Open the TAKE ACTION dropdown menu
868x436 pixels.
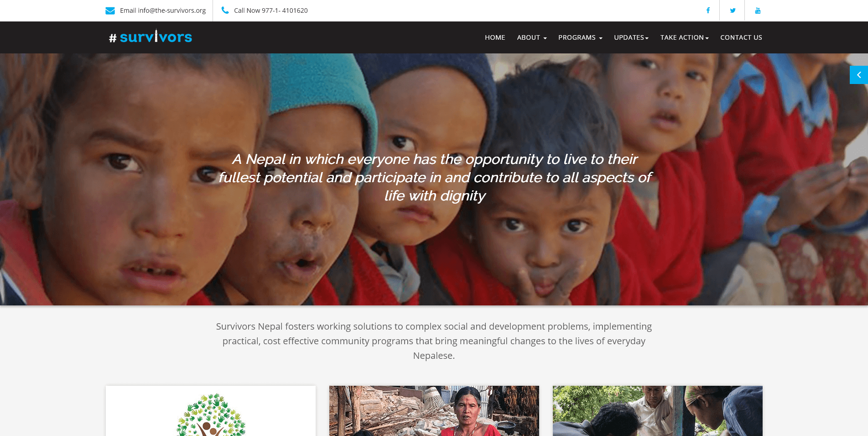click(x=684, y=37)
